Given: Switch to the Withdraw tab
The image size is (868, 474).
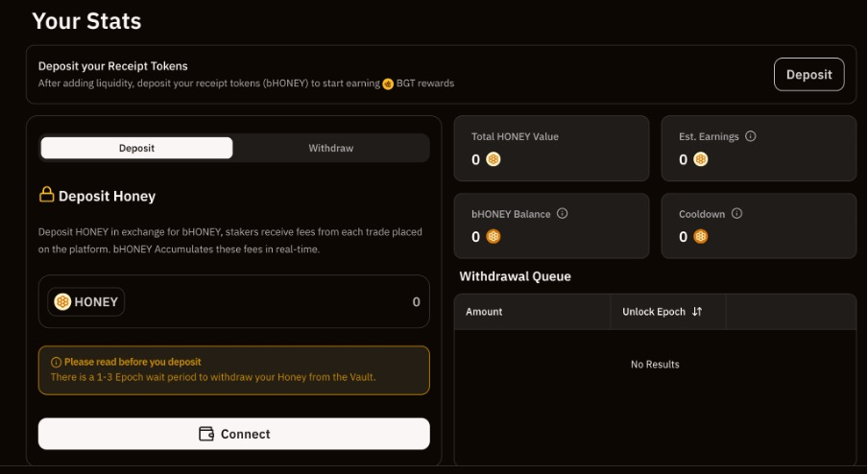Looking at the screenshot, I should coord(330,148).
